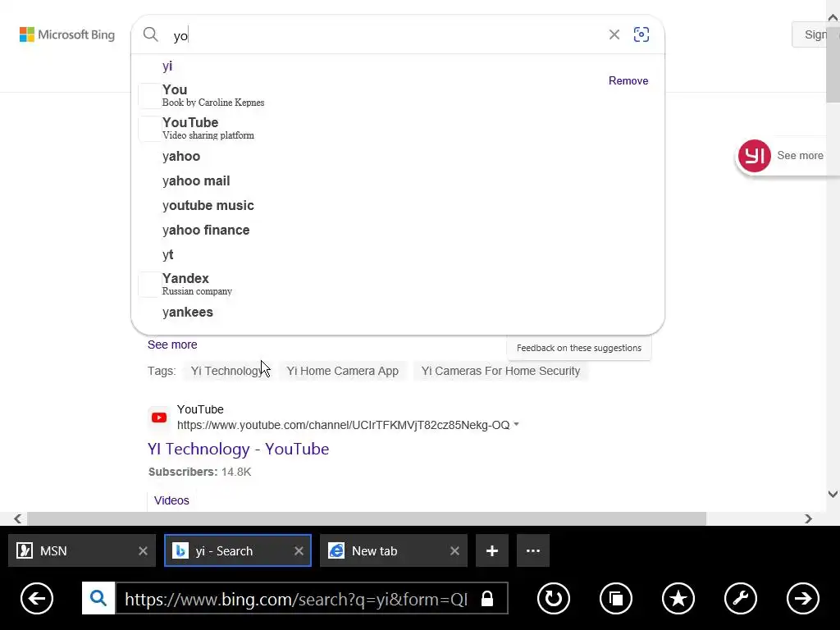
Task: Open tab options with ellipsis button
Action: click(533, 550)
